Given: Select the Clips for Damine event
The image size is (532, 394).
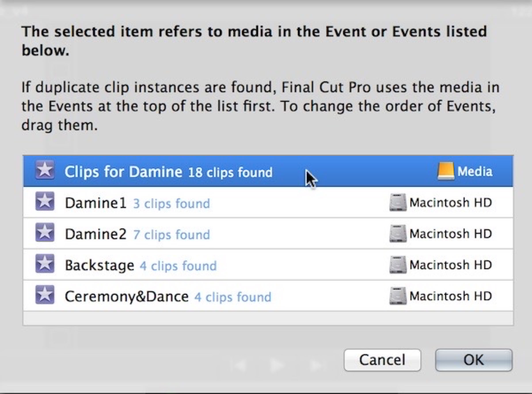Looking at the screenshot, I should click(123, 172).
